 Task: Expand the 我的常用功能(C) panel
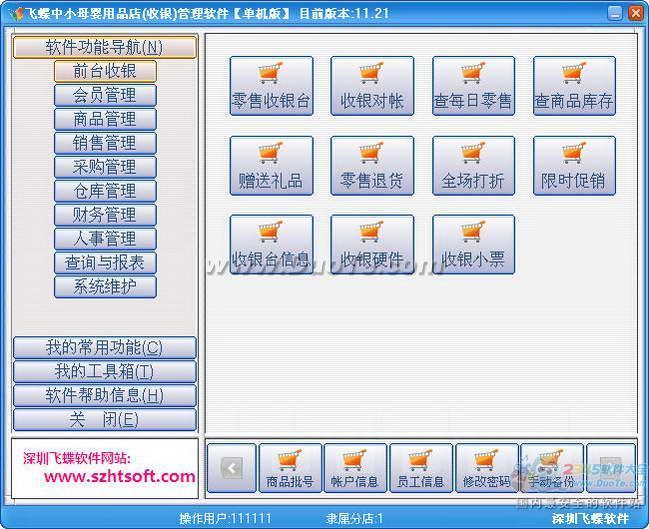point(104,348)
